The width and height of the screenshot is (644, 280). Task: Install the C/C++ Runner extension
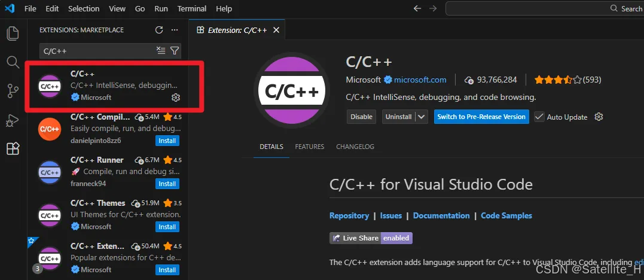point(167,184)
